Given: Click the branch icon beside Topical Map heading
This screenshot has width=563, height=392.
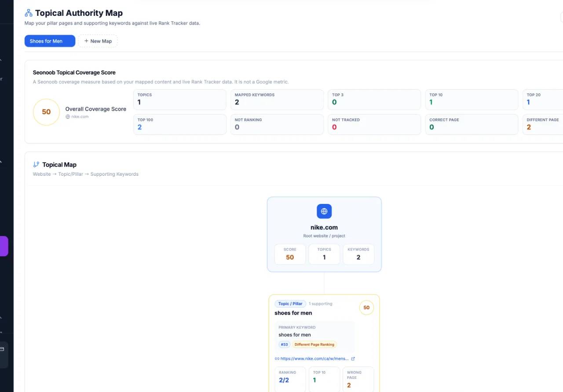Looking at the screenshot, I should (x=36, y=164).
